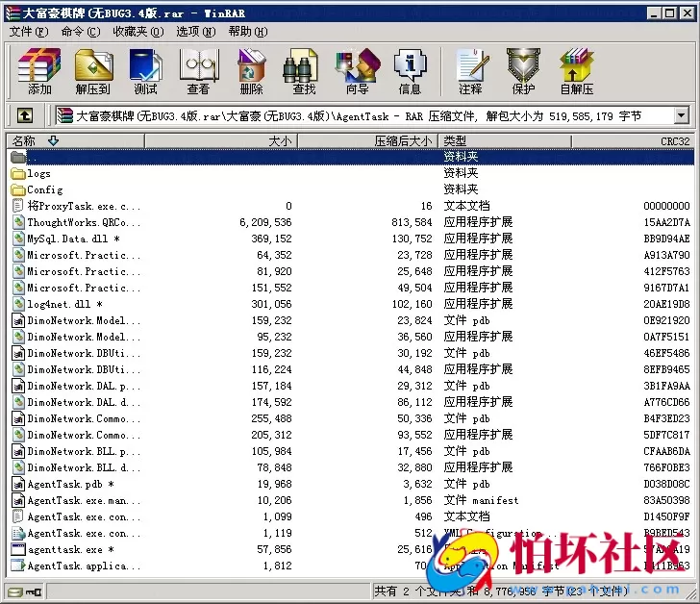Maximize the WinRAR window
This screenshot has width=700, height=604.
[669, 13]
